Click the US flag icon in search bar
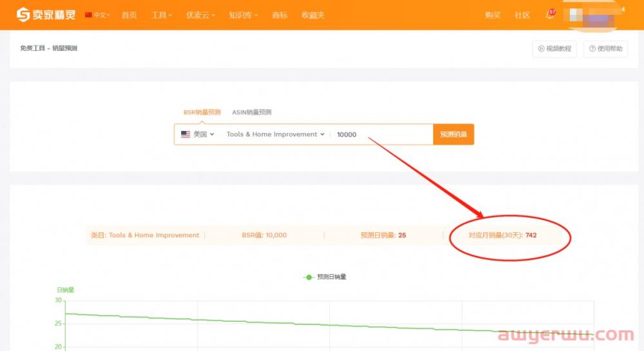Screen dimensions: 644x351 [186, 134]
